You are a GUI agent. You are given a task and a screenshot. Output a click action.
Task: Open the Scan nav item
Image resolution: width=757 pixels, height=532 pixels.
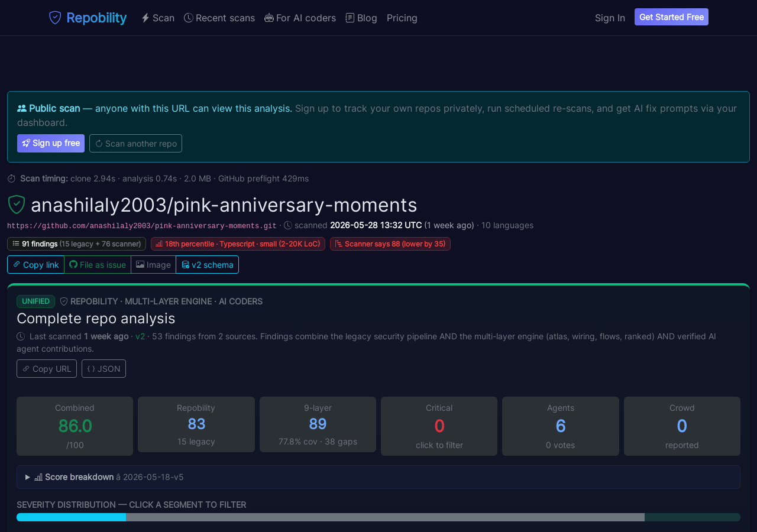point(157,18)
